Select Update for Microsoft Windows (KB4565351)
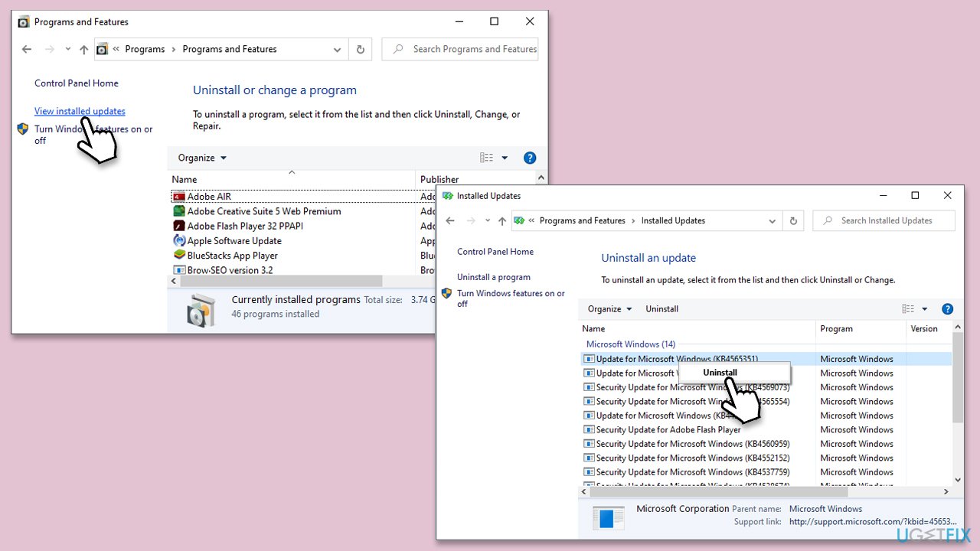This screenshot has height=551, width=980. (x=766, y=359)
